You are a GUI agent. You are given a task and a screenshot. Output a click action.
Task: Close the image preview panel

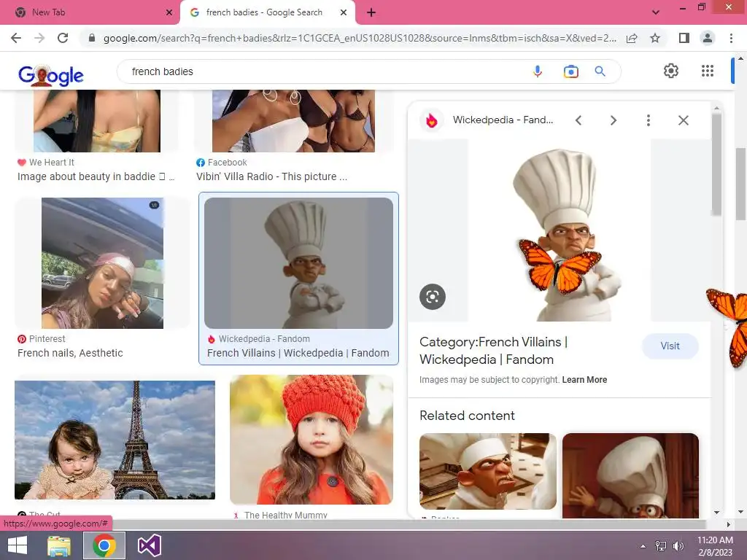click(683, 120)
